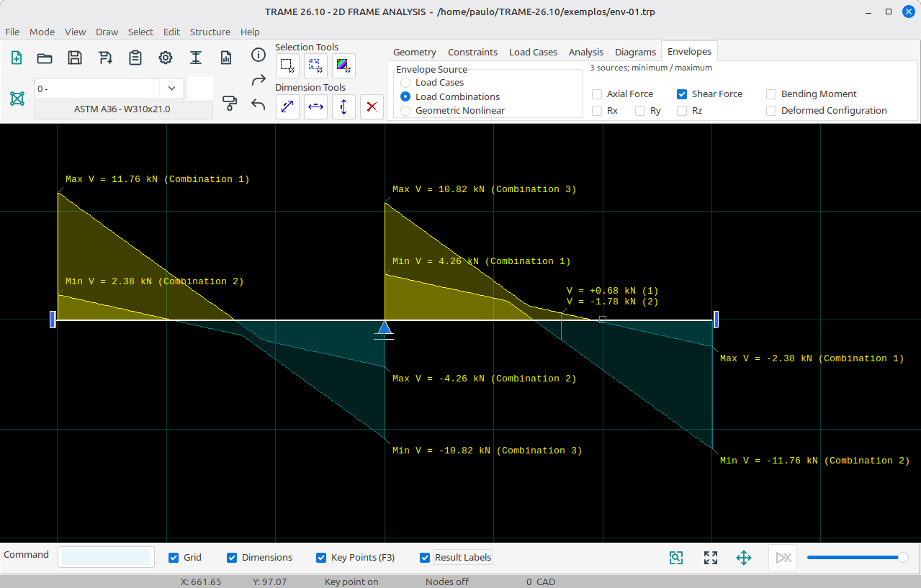Click the circled info icon
921x588 pixels.
[259, 55]
